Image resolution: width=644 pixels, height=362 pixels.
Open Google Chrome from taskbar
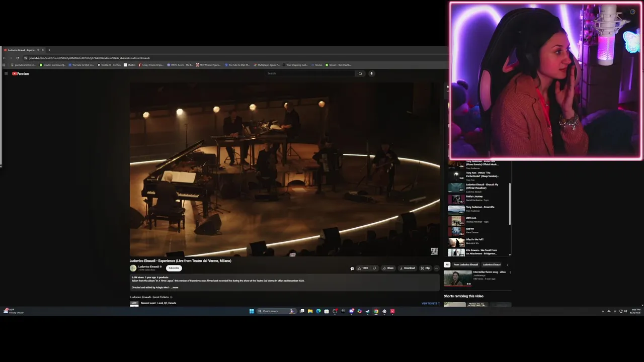[376, 311]
